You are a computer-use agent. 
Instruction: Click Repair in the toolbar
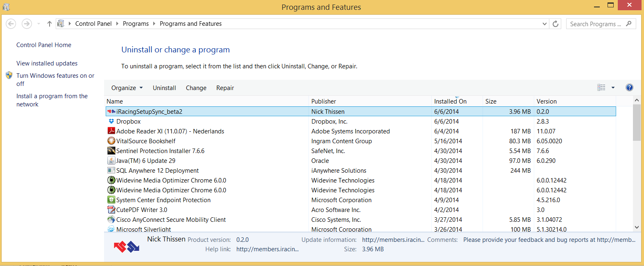[225, 88]
